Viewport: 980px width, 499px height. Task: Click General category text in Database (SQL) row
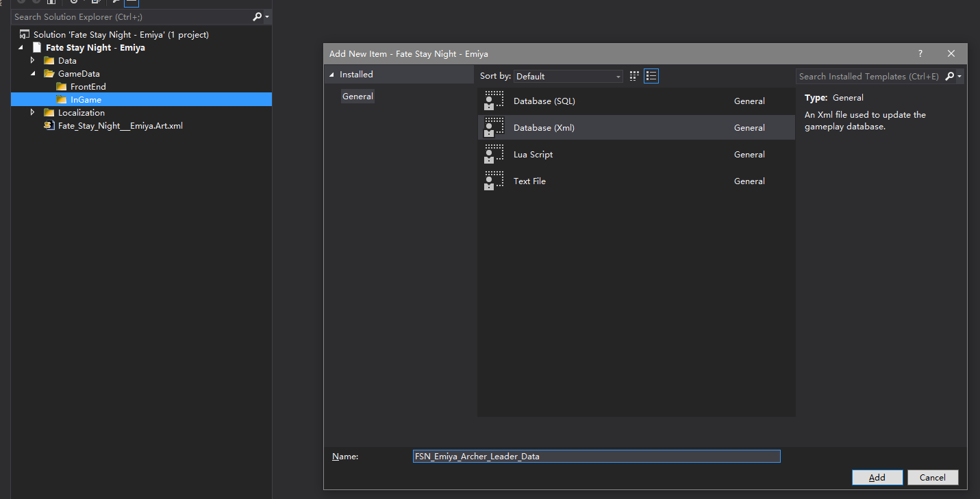pos(749,101)
